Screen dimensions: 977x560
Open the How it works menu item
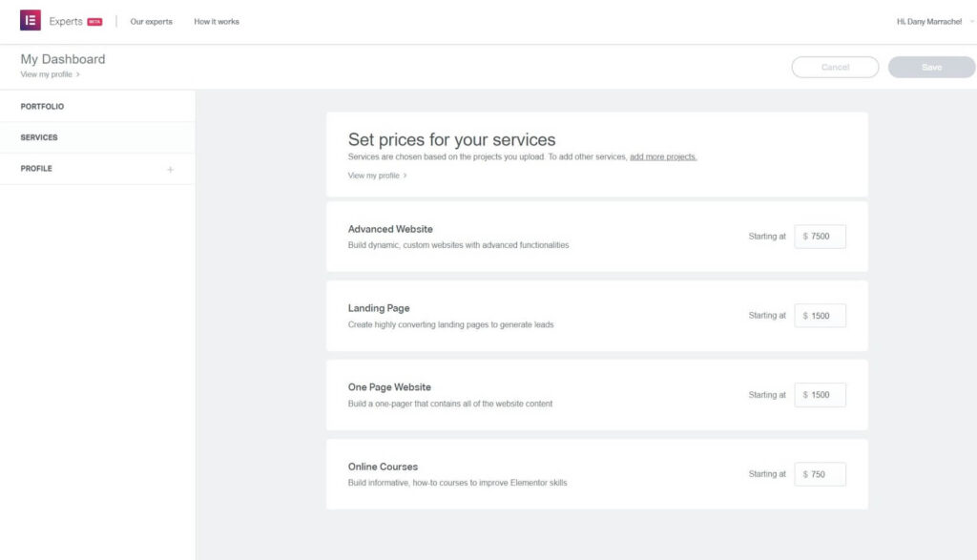[217, 22]
